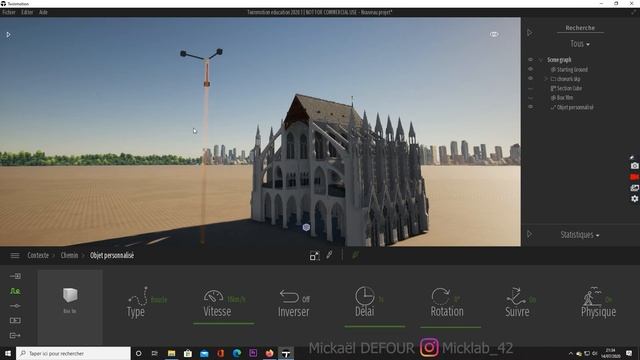Open the Aide menu
The height and width of the screenshot is (360, 640).
point(43,12)
